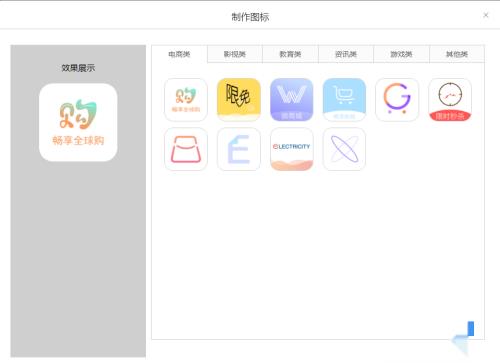Screen dimensions: 500x363
Task: Open the 教育类 category tab
Action: pos(290,54)
